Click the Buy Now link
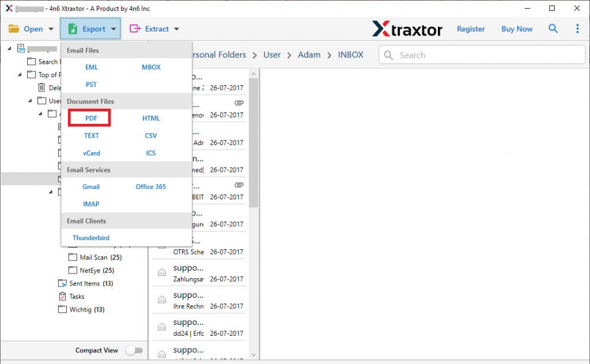The image size is (590, 364). (x=517, y=29)
